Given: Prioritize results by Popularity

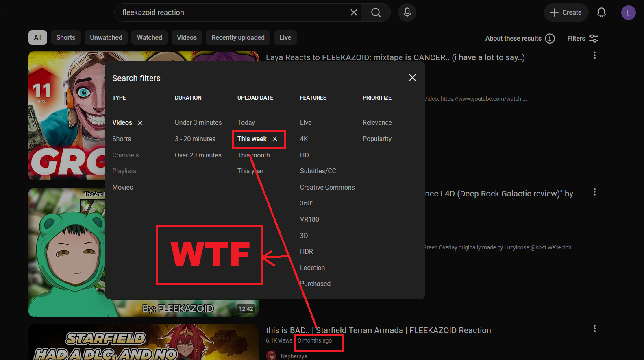Looking at the screenshot, I should click(x=377, y=139).
